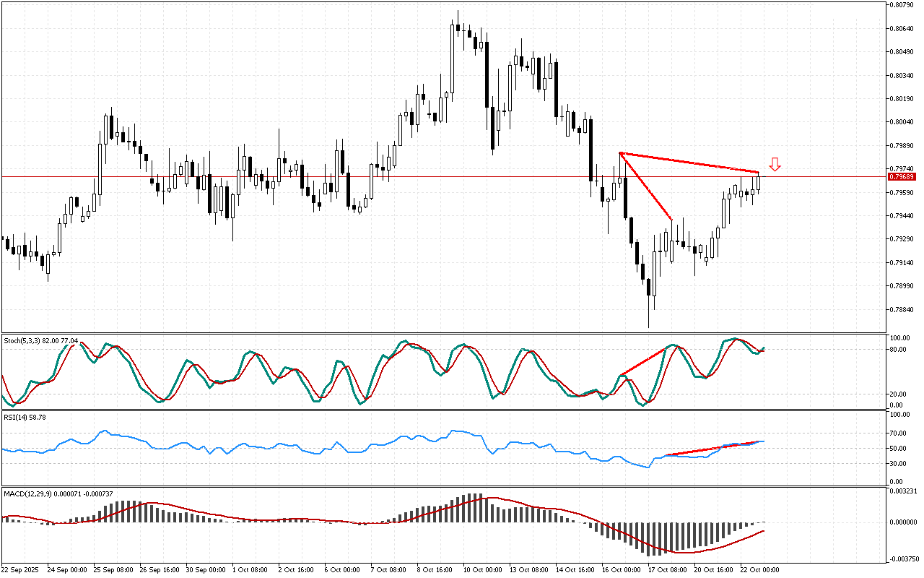Screen dimensions: 924x578
Task: Select the red trendline on RSI panel
Action: [715, 448]
